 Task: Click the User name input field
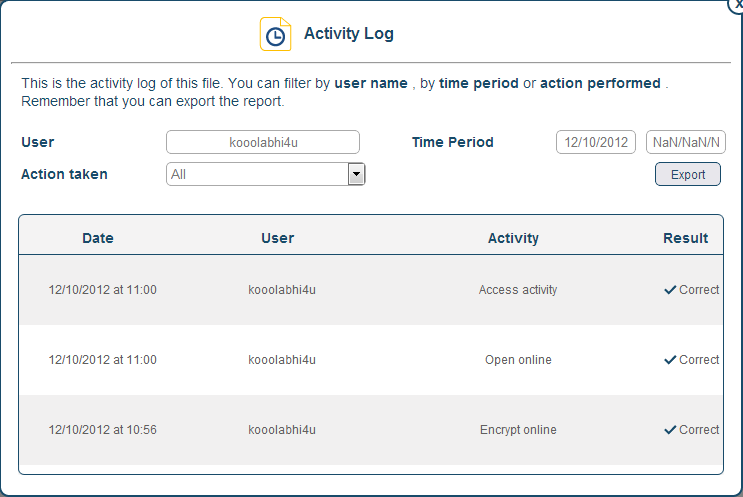[x=263, y=142]
